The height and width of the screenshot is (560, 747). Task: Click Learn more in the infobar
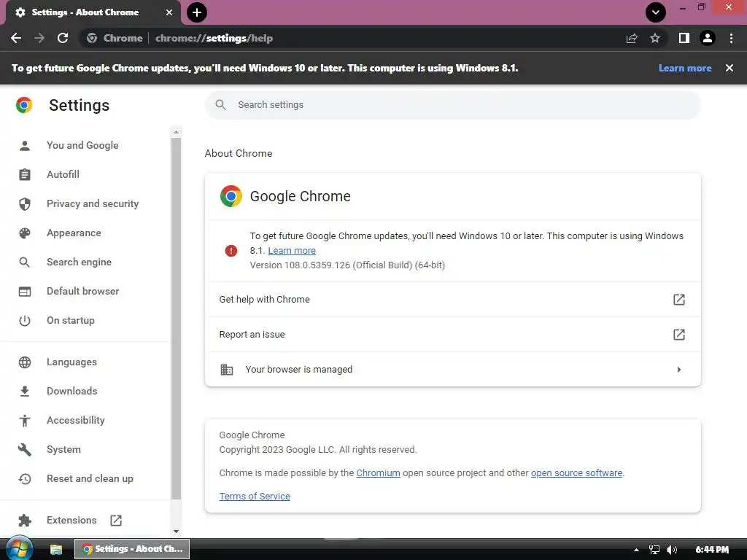point(684,68)
